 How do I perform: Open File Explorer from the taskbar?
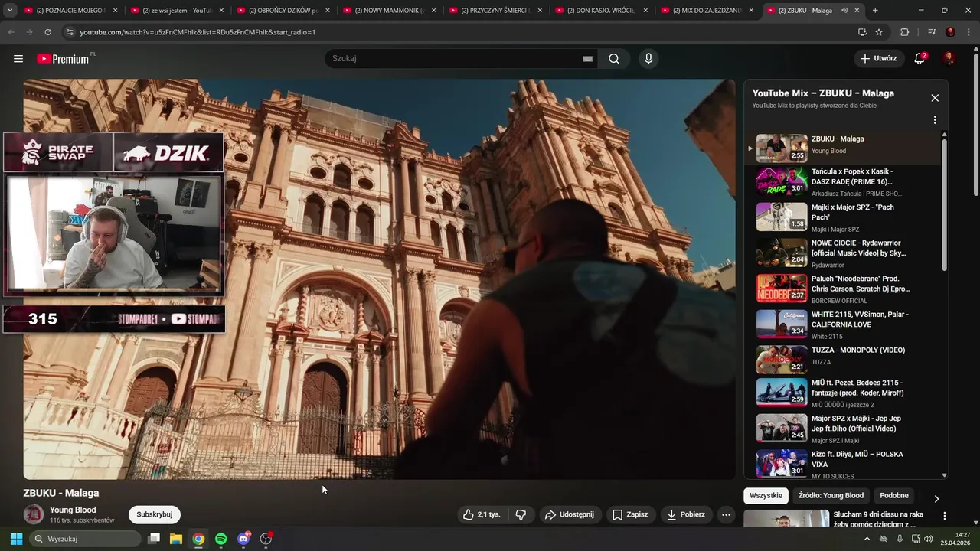point(175,539)
